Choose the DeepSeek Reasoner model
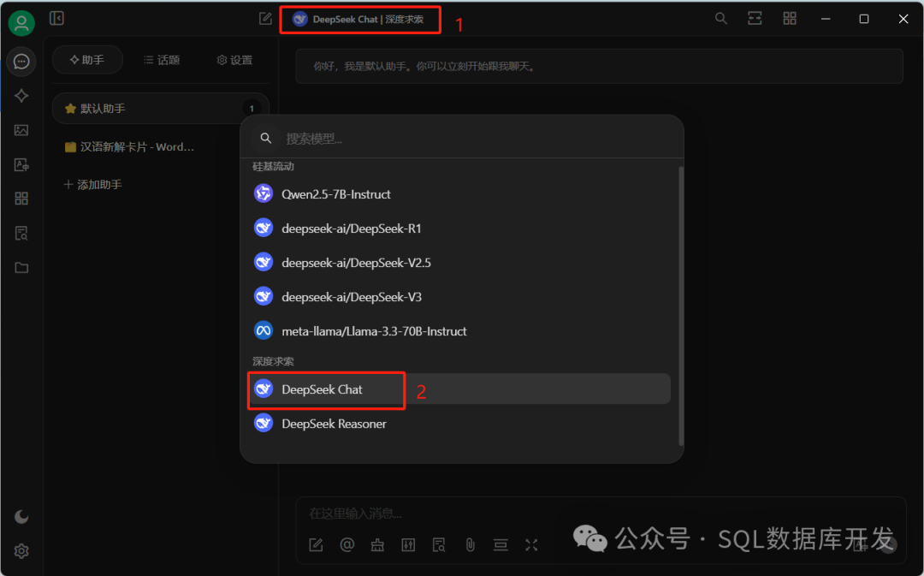Image resolution: width=924 pixels, height=576 pixels. pos(461,424)
